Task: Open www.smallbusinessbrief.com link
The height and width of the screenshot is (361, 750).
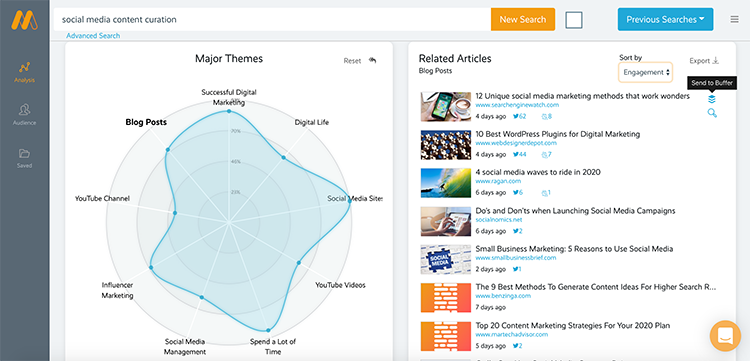Action: [x=516, y=258]
